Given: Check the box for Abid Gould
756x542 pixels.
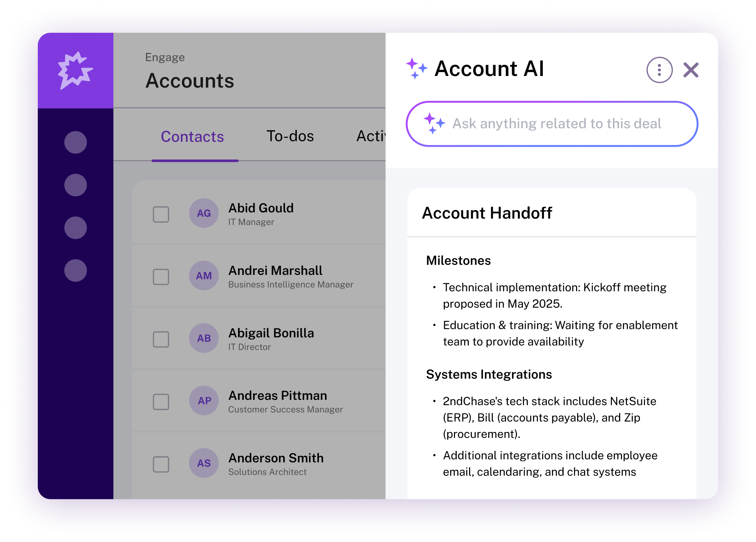Looking at the screenshot, I should pos(161,214).
